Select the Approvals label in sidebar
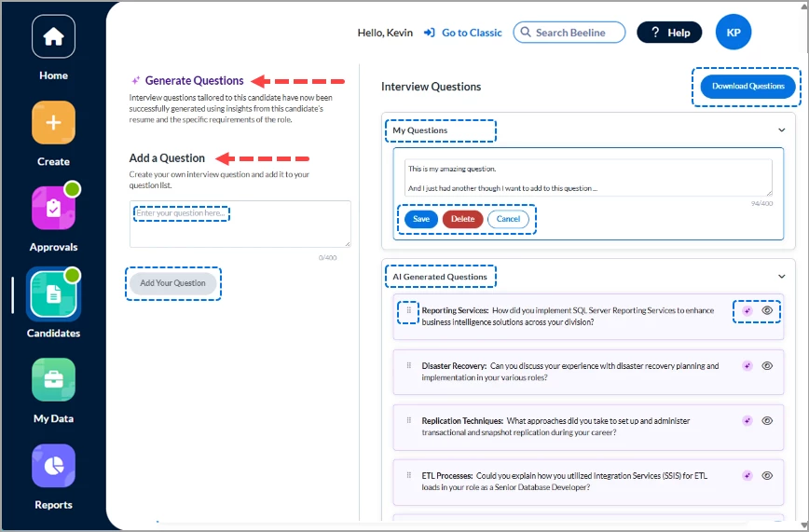This screenshot has width=809, height=532. click(53, 247)
